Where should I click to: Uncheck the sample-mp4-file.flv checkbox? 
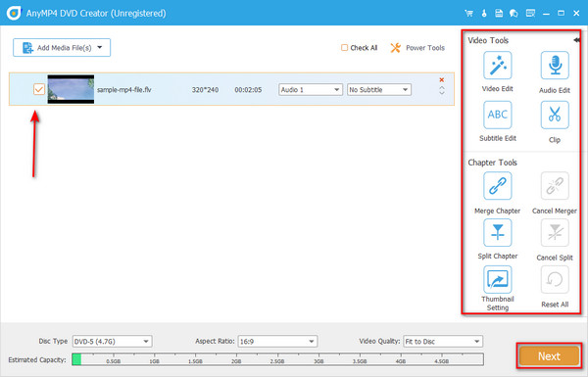click(x=39, y=89)
